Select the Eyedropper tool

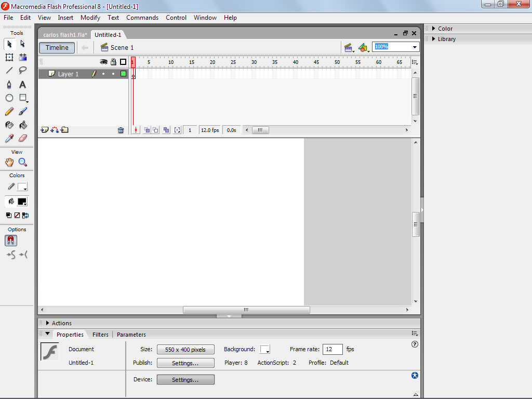[9, 138]
